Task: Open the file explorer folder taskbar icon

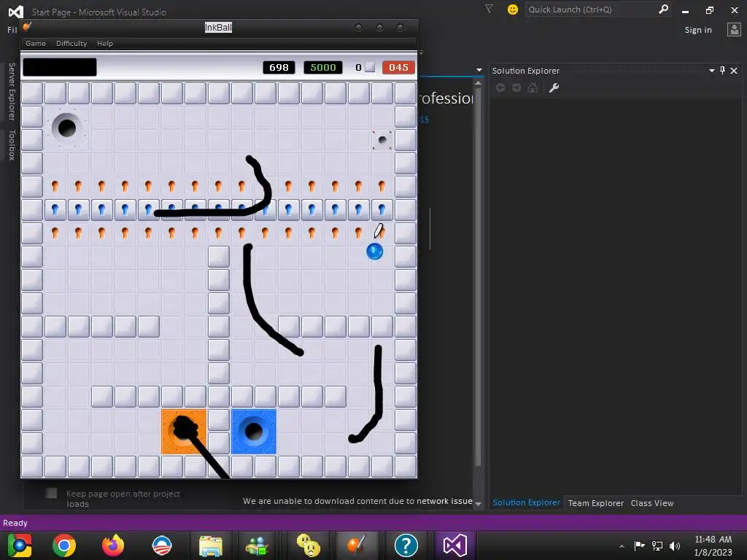Action: [x=211, y=545]
